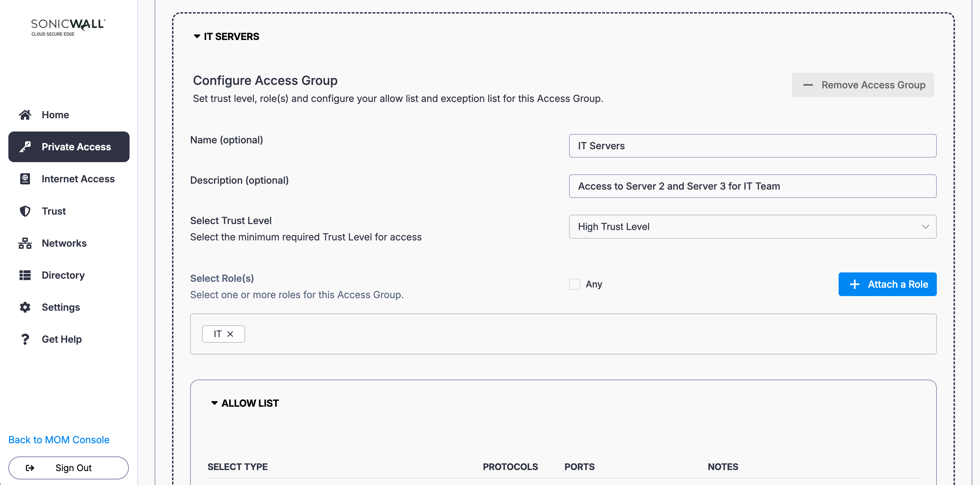Collapse the ALLOW LIST section

[215, 403]
